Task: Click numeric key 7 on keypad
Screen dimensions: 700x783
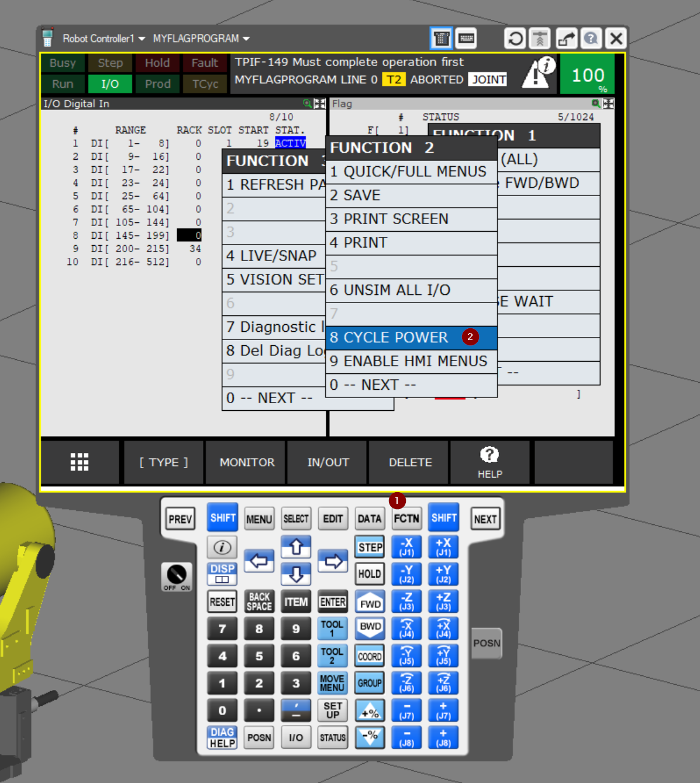Action: 222,629
